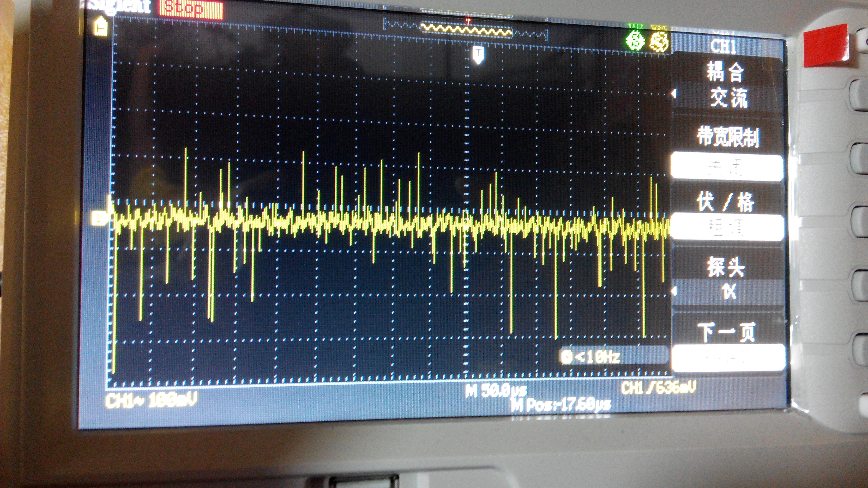Select the 伏/格 volts per division label
This screenshot has width=868, height=488.
(726, 202)
